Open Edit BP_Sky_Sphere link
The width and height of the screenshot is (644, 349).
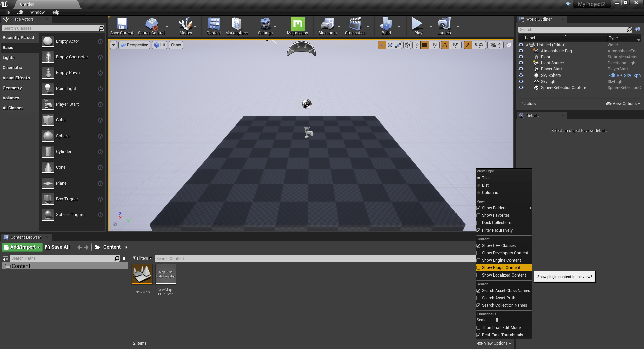[625, 76]
